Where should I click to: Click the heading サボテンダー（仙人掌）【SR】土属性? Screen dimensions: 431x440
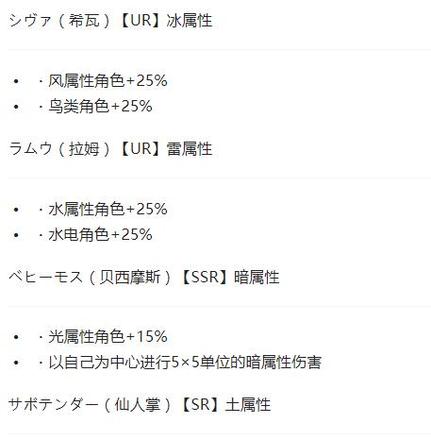[140, 405]
